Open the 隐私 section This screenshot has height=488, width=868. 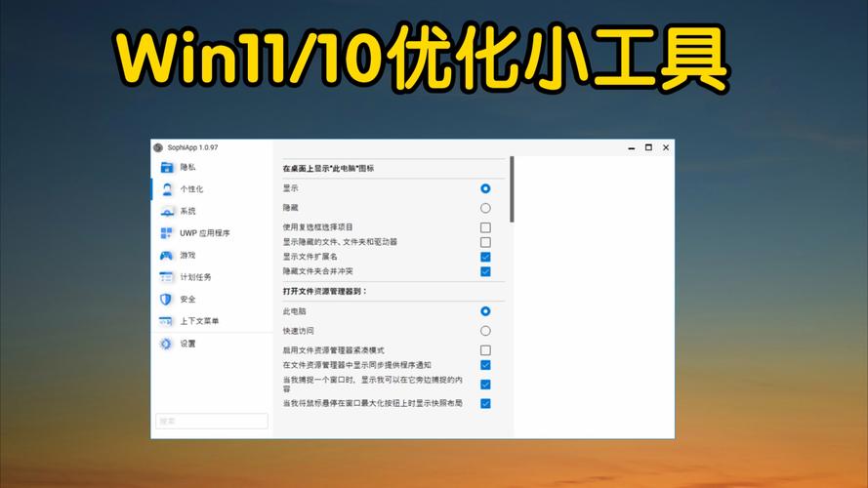pos(212,167)
